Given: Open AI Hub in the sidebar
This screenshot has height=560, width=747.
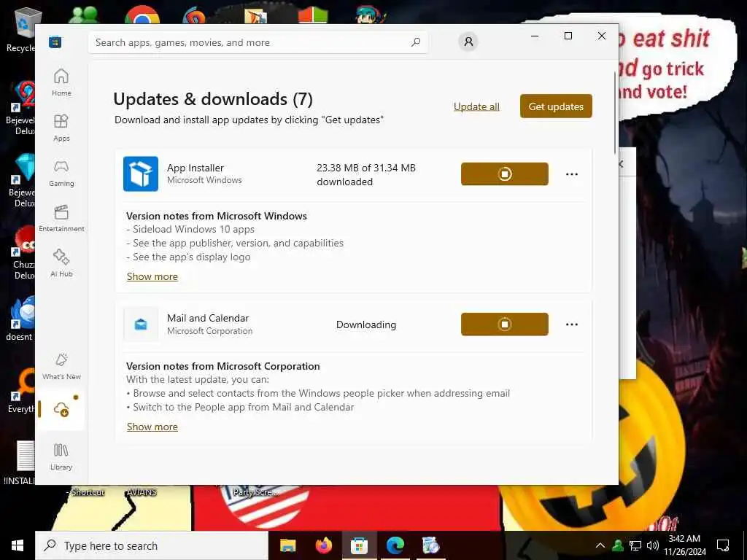Looking at the screenshot, I should (x=61, y=263).
